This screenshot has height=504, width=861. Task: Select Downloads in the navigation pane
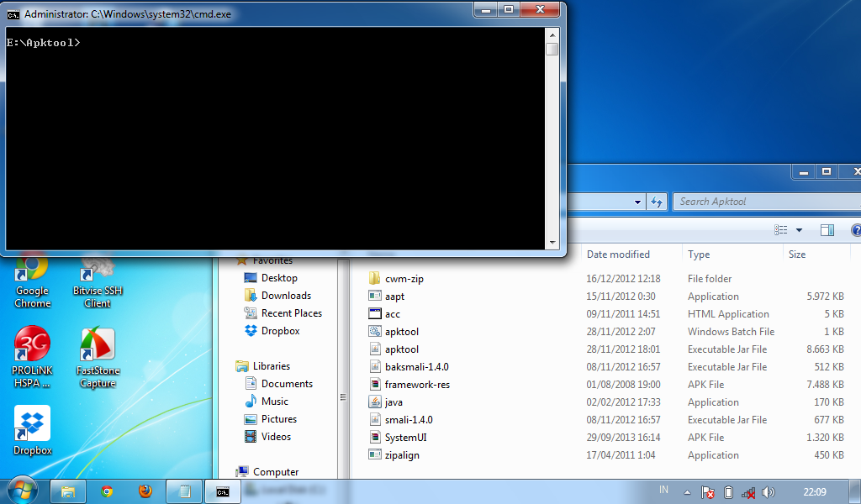tap(286, 295)
